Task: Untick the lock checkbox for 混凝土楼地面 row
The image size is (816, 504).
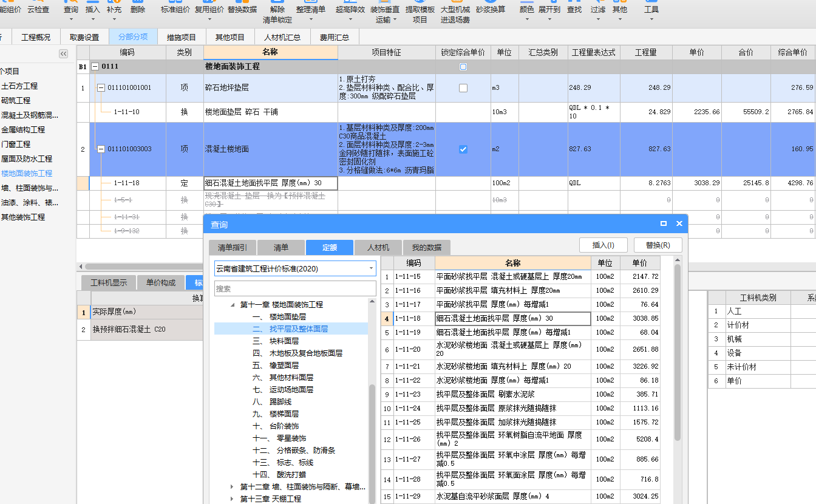Action: click(463, 149)
